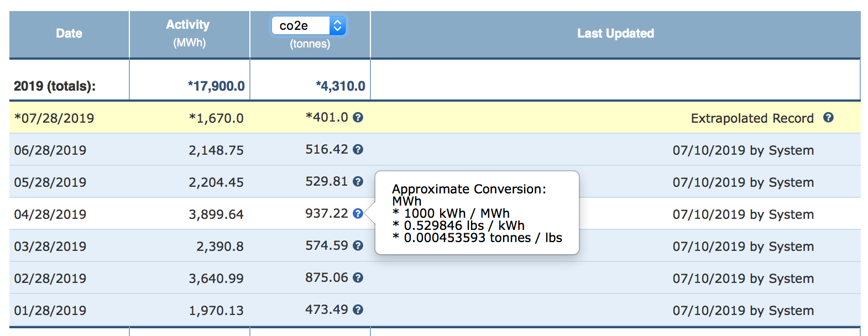Click the 06/28/2019 date cell
868x336 pixels.
(50, 150)
